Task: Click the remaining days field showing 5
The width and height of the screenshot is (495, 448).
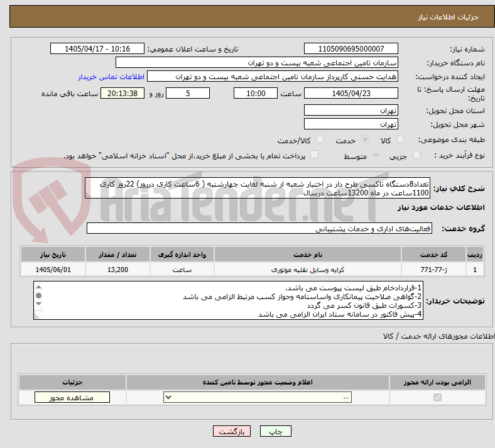Action: [188, 93]
